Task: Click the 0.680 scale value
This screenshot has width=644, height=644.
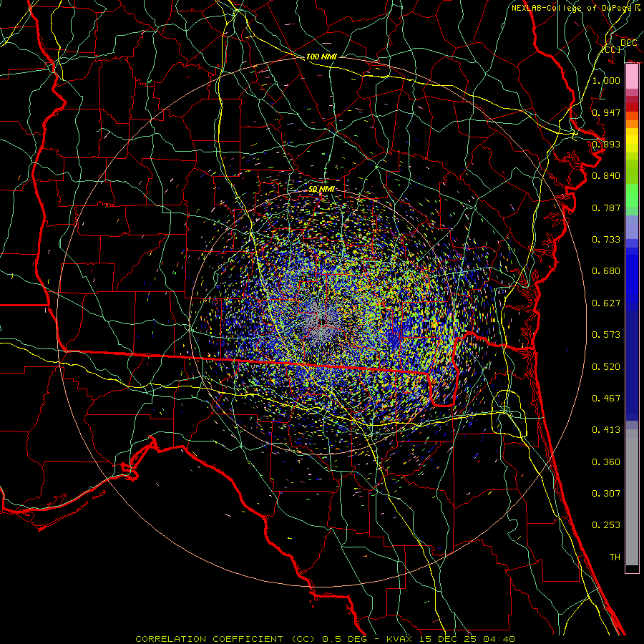Action: click(x=606, y=271)
